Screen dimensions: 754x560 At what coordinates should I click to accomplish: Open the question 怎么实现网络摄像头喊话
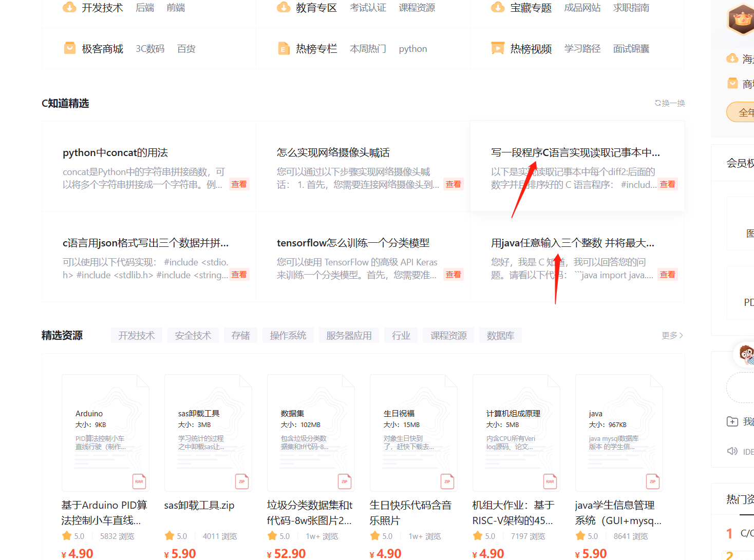pos(333,152)
